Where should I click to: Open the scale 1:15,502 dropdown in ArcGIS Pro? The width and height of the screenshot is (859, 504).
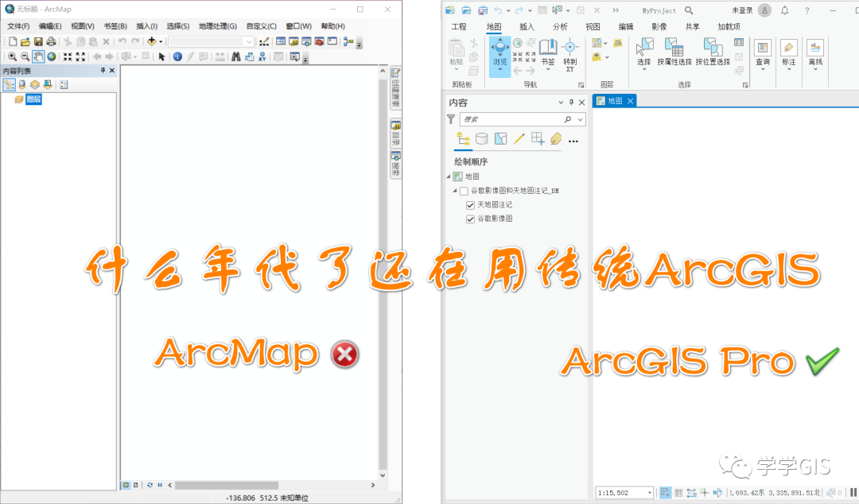click(650, 493)
